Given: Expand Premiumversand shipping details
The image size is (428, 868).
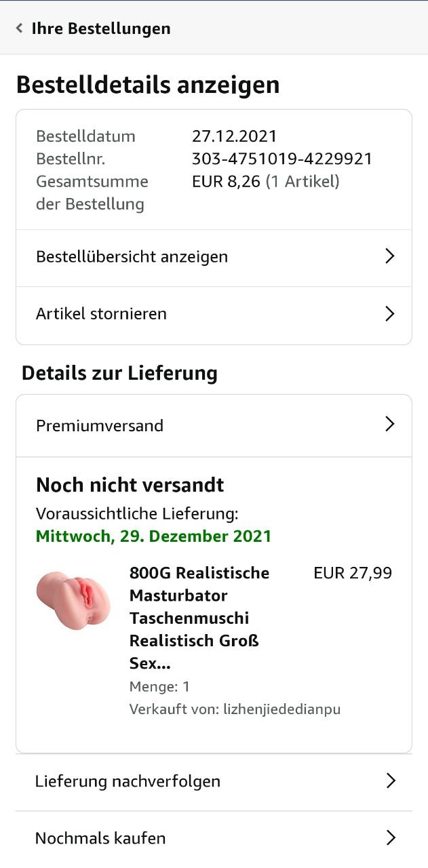Looking at the screenshot, I should (x=100, y=426).
